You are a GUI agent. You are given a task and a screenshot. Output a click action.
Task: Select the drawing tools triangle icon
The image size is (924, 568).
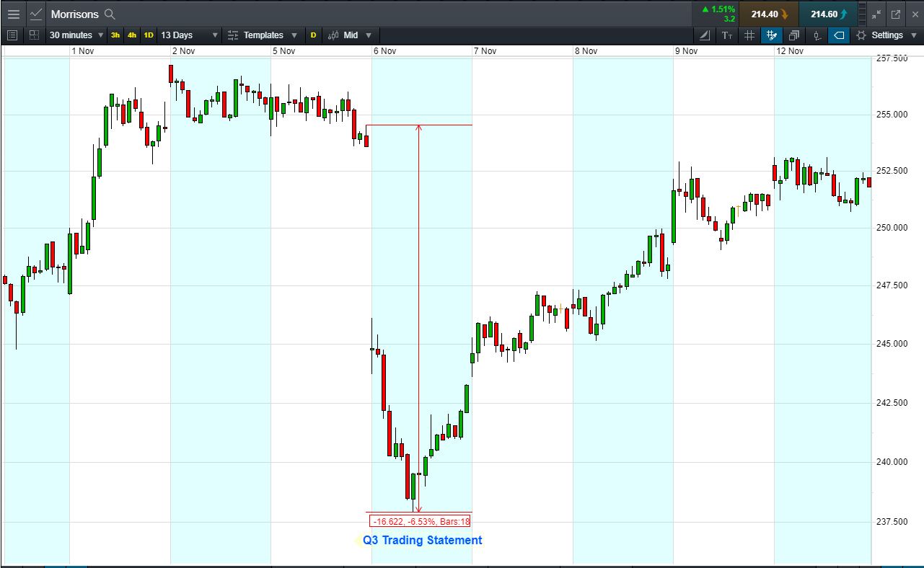705,35
